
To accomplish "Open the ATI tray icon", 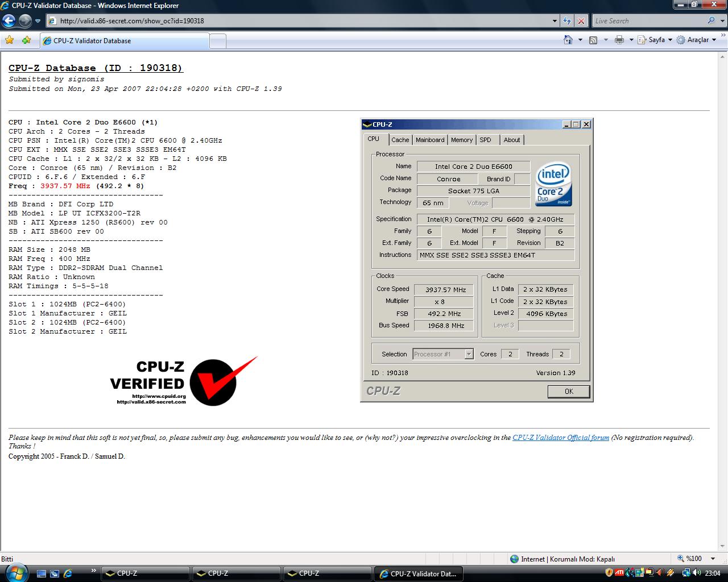I will click(620, 573).
